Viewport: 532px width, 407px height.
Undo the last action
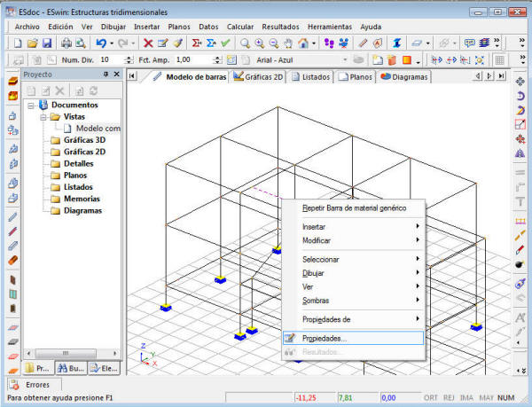(x=101, y=43)
